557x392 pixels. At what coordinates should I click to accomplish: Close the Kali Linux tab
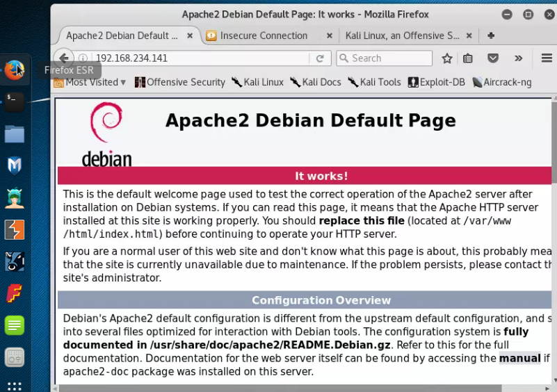[x=469, y=35]
